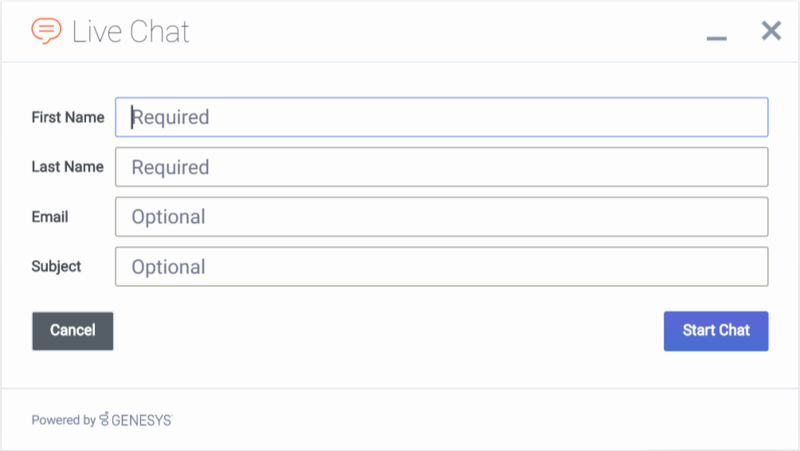Click blank area between Cancel and Start Chat
The height and width of the screenshot is (451, 800).
388,331
